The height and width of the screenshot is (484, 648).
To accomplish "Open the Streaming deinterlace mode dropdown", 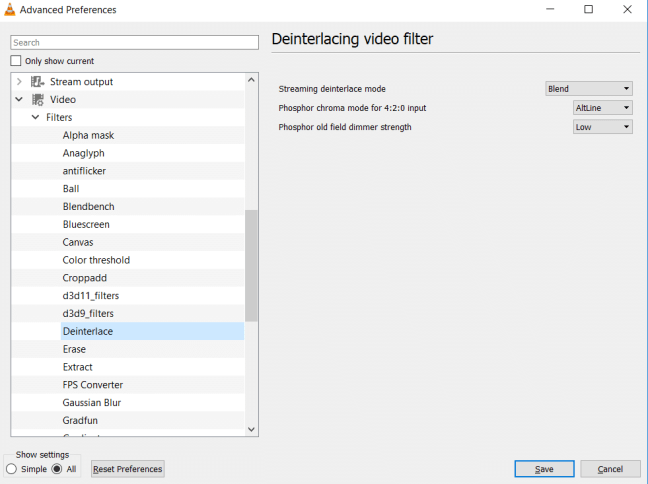I will click(588, 89).
